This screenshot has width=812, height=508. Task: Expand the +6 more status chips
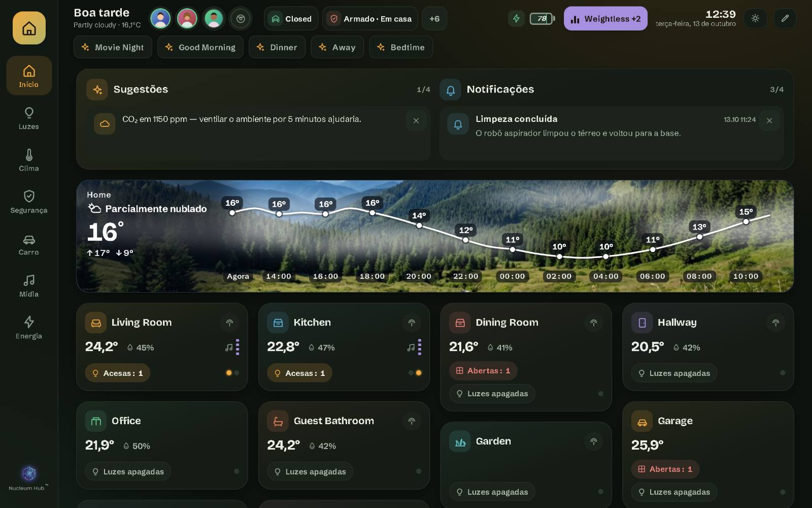(434, 19)
